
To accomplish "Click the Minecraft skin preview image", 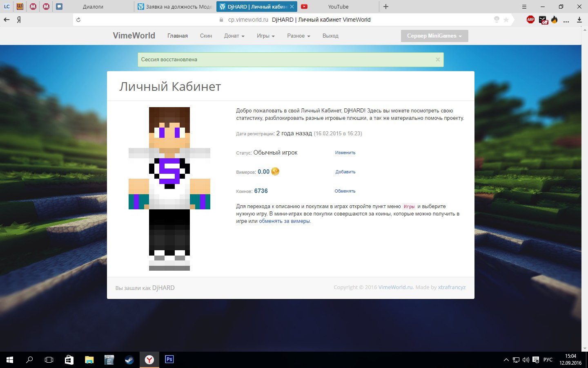I will [x=169, y=189].
